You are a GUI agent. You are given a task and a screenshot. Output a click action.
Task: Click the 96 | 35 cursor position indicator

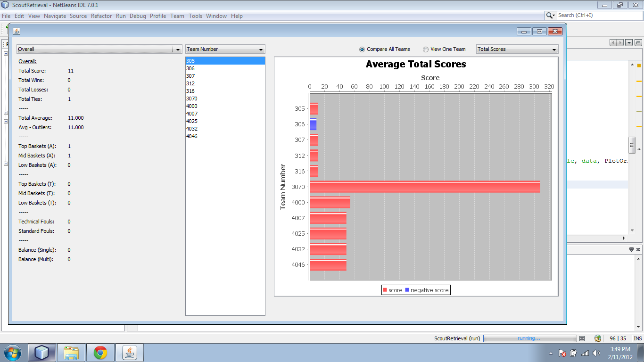tap(618, 338)
